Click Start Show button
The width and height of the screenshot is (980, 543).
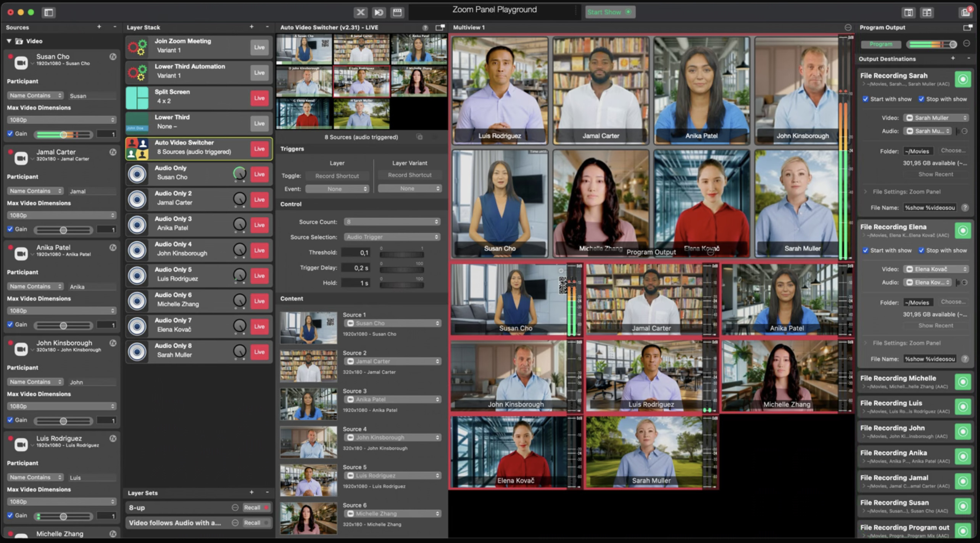[x=610, y=12]
